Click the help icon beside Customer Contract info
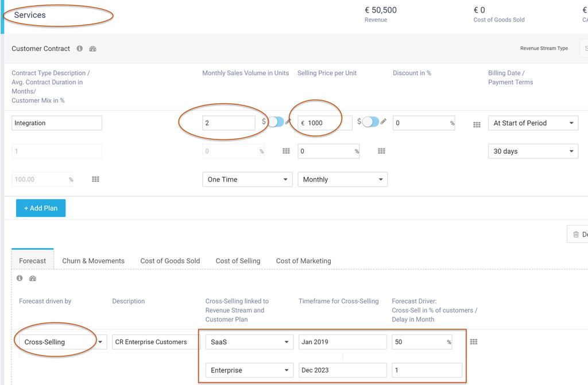The width and height of the screenshot is (588, 385). [x=92, y=48]
